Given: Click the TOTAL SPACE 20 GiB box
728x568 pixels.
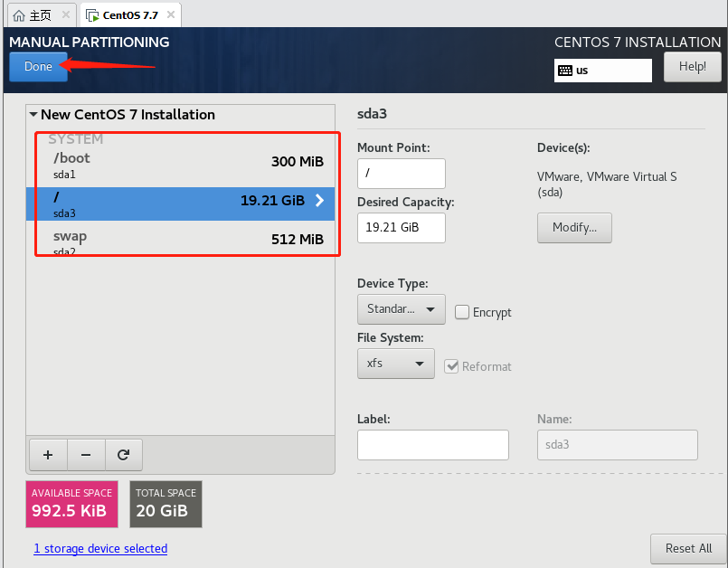Looking at the screenshot, I should tap(165, 504).
